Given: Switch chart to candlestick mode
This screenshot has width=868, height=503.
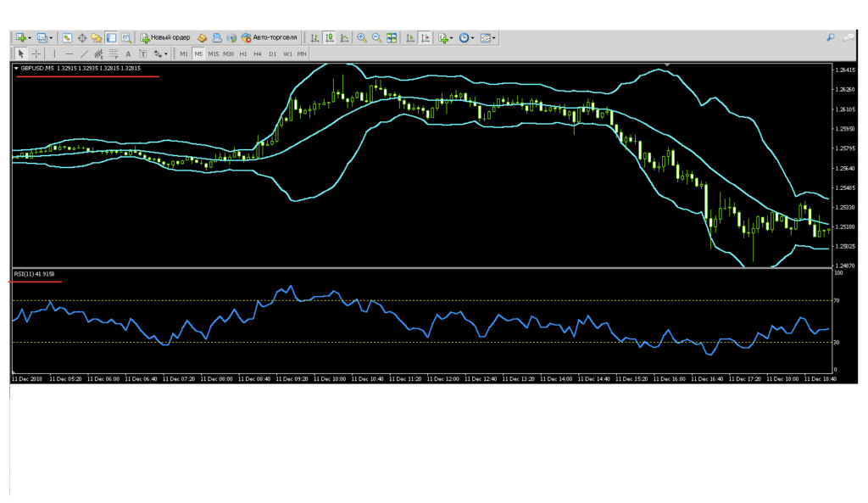Looking at the screenshot, I should 328,37.
